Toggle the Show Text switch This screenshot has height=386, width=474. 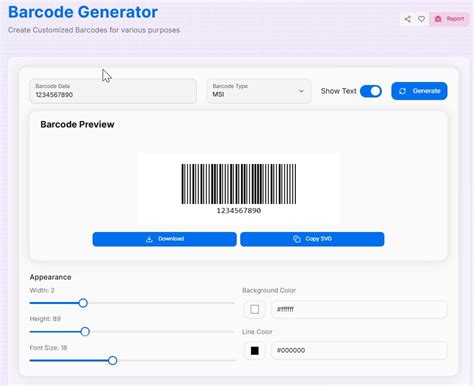click(371, 91)
